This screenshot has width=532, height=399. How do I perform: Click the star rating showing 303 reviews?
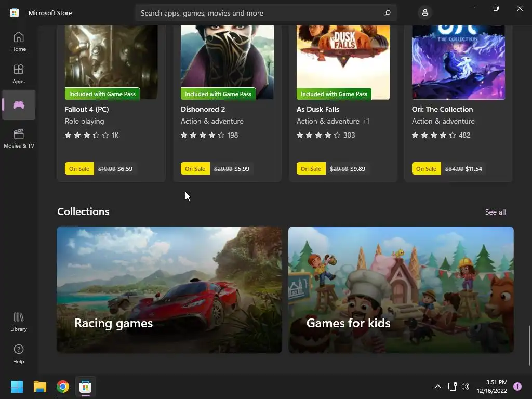326,135
